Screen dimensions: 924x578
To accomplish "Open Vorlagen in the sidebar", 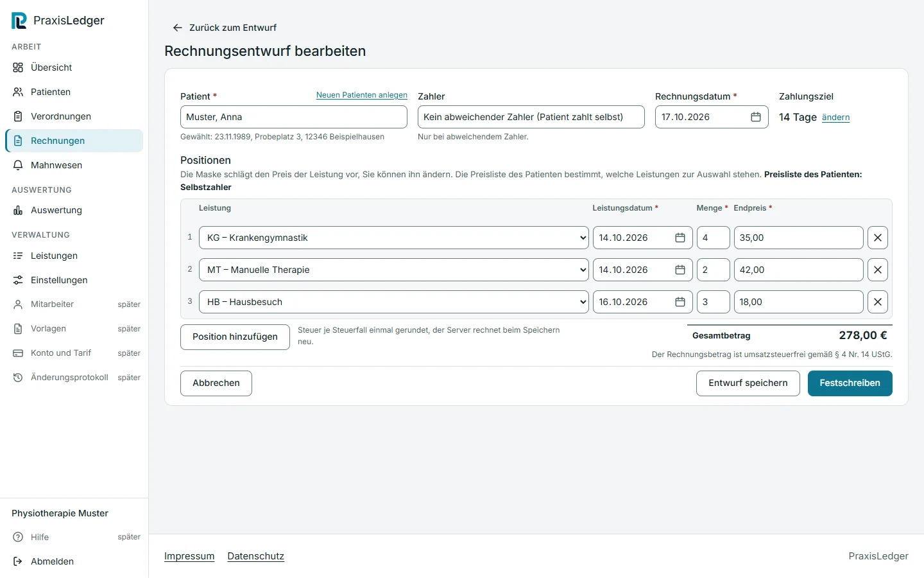I will pyautogui.click(x=74, y=329).
